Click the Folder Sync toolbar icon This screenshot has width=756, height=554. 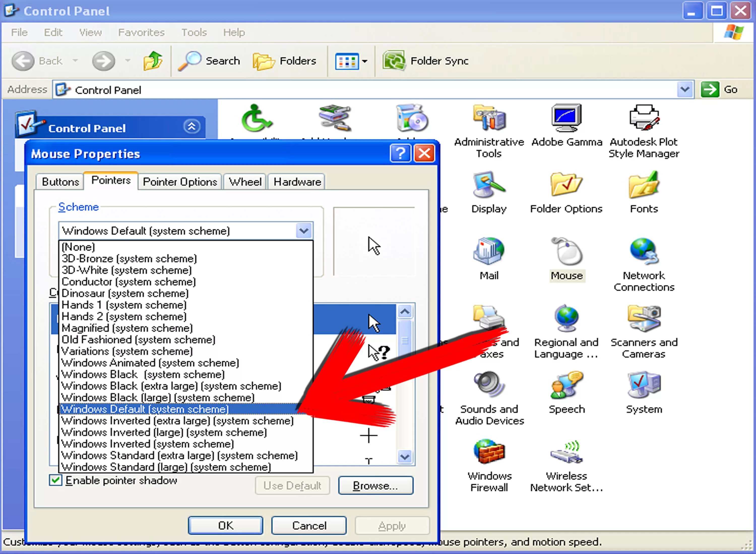394,61
